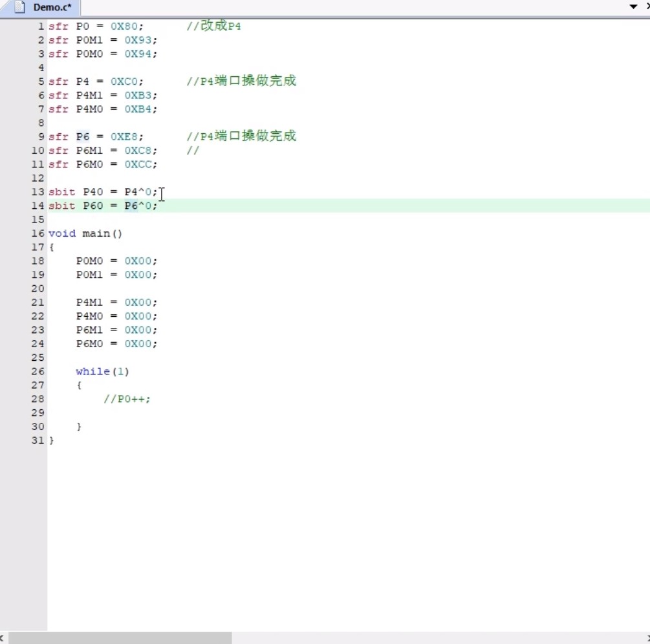Screen dimensions: 650x644
Task: Click 'P0M0 = 0X00;' on line 18
Action: [x=116, y=261]
